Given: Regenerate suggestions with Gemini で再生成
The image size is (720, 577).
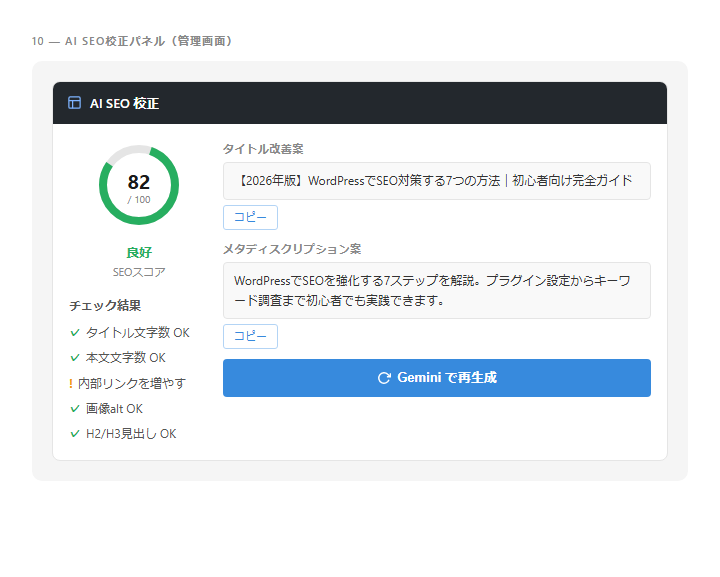Looking at the screenshot, I should point(437,378).
